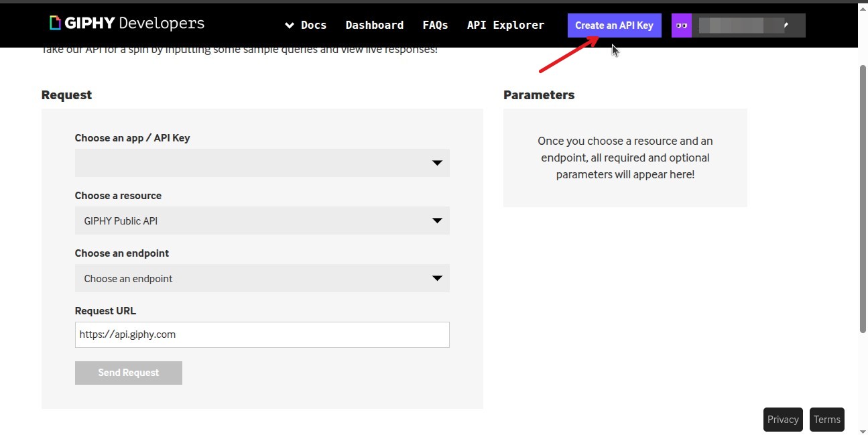
Task: Click the Send Request button
Action: click(128, 373)
